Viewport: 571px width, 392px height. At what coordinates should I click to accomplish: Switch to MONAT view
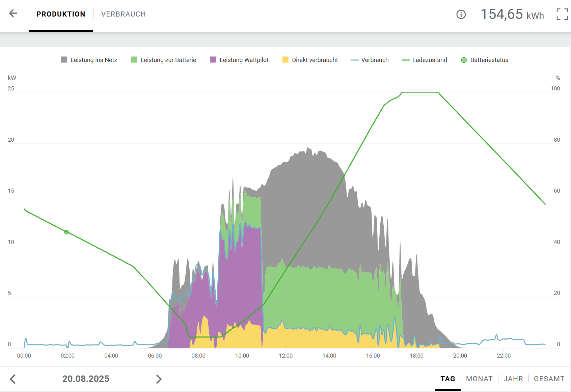[x=479, y=379]
